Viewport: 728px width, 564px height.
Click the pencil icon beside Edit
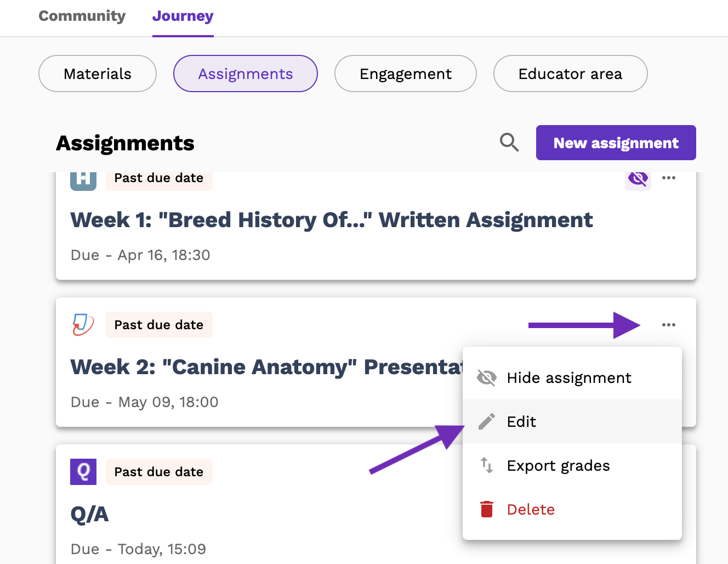click(x=487, y=421)
